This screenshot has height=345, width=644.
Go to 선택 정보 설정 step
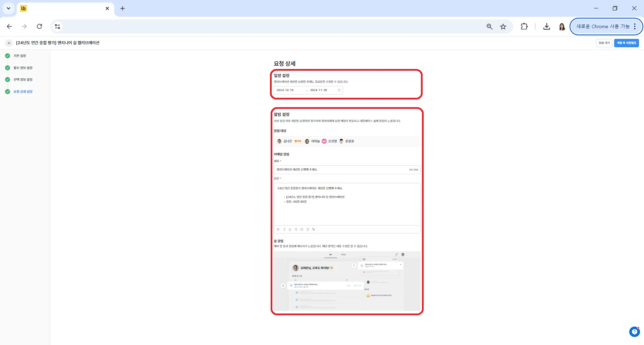click(x=23, y=80)
